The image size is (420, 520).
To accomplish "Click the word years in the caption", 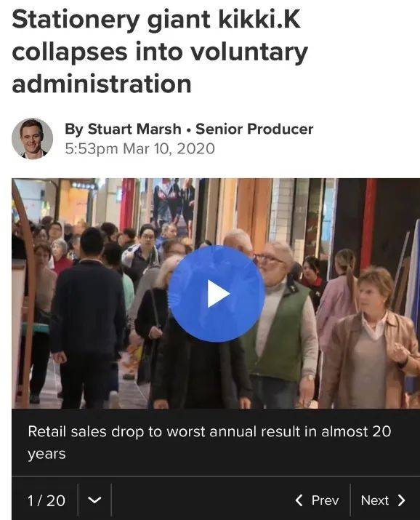I will (x=47, y=454).
